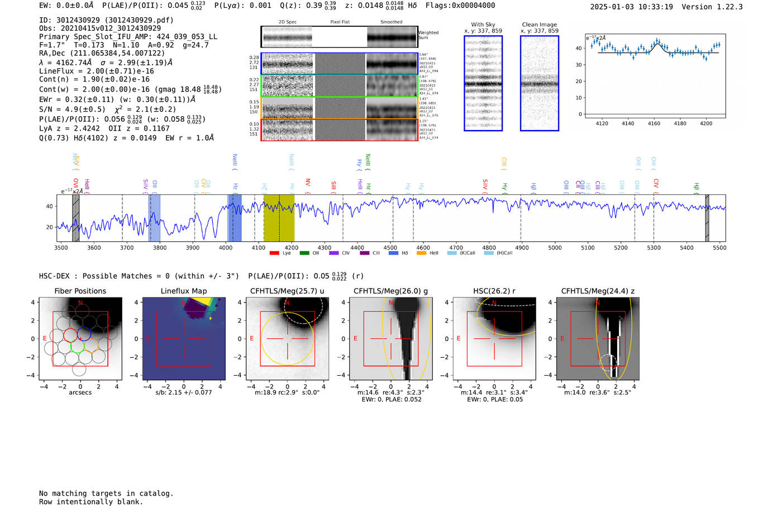
Task: Select the S/N = 4.9(±0.5) value
Action: pyautogui.click(x=72, y=109)
